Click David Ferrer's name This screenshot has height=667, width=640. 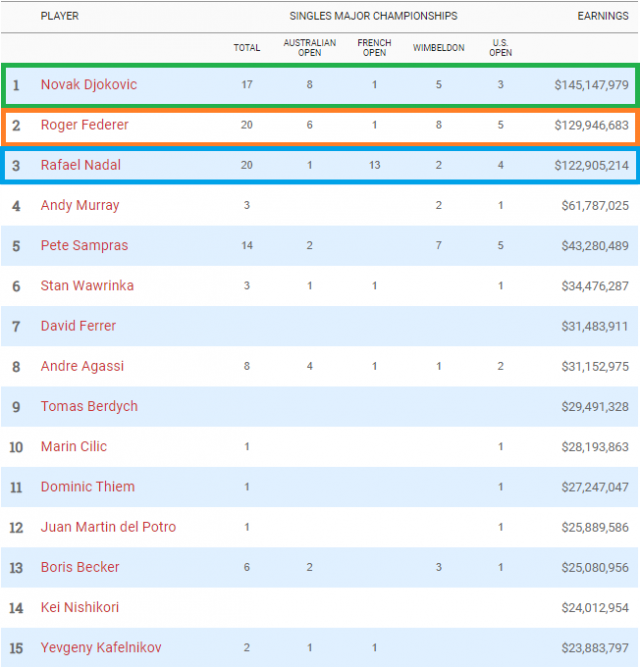coord(78,326)
